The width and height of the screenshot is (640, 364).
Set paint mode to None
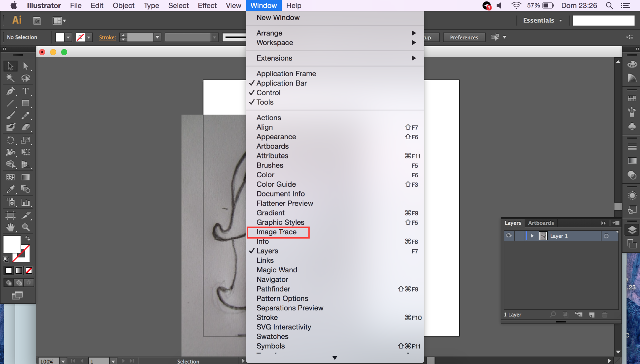coord(29,271)
